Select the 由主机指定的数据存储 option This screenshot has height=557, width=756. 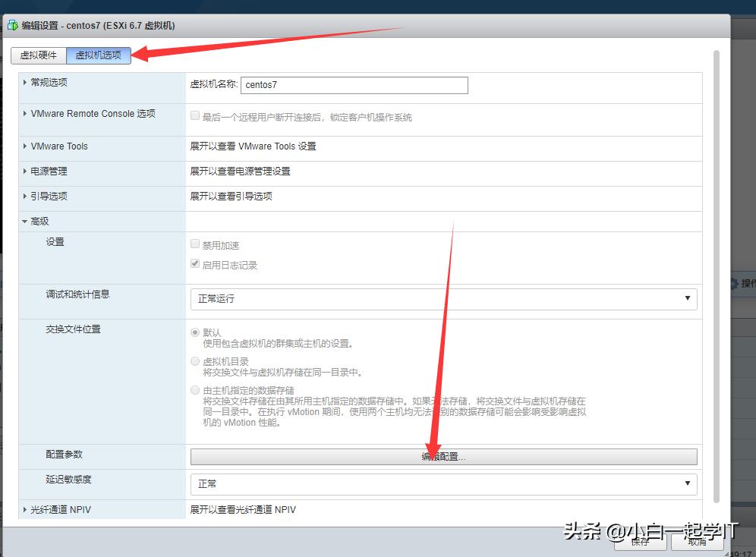point(196,389)
